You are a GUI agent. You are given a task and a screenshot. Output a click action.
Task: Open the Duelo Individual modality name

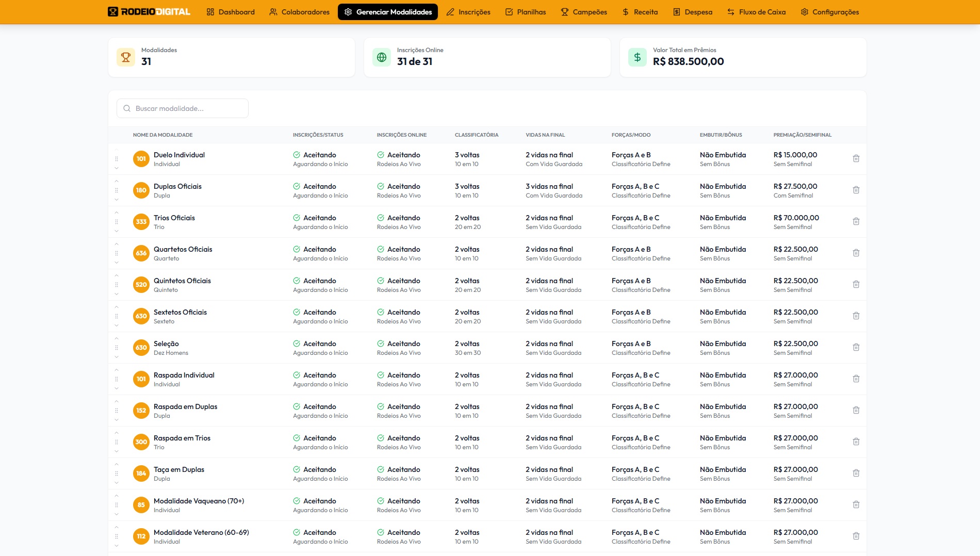click(179, 155)
